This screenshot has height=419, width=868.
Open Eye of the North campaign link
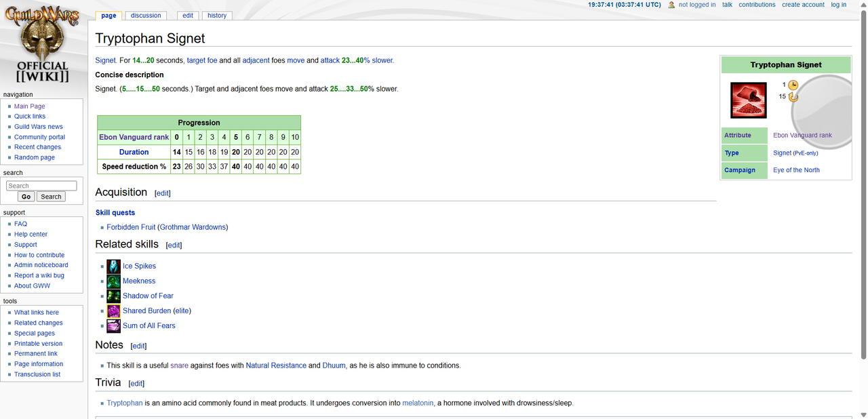796,170
